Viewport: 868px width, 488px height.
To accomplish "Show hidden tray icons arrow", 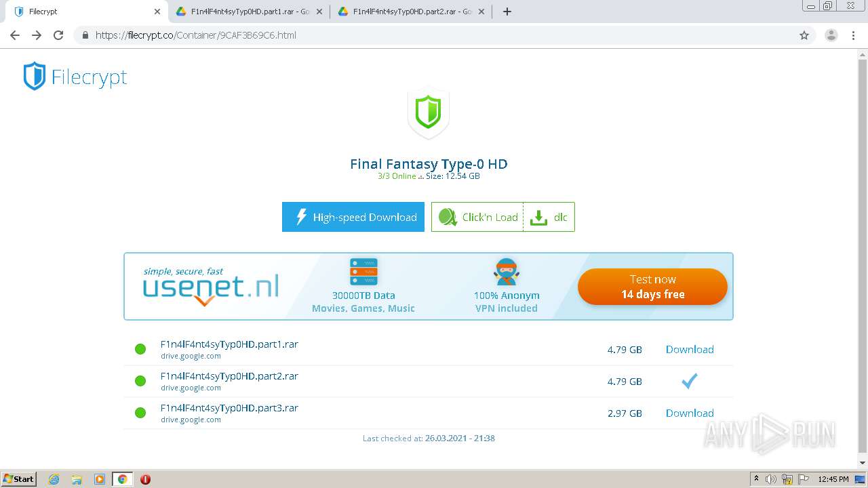I will (756, 479).
